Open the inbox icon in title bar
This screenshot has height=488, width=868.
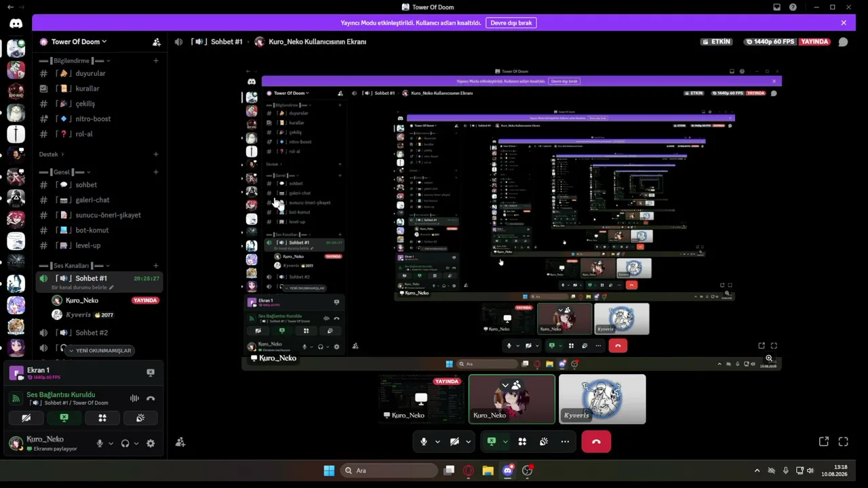(x=776, y=7)
